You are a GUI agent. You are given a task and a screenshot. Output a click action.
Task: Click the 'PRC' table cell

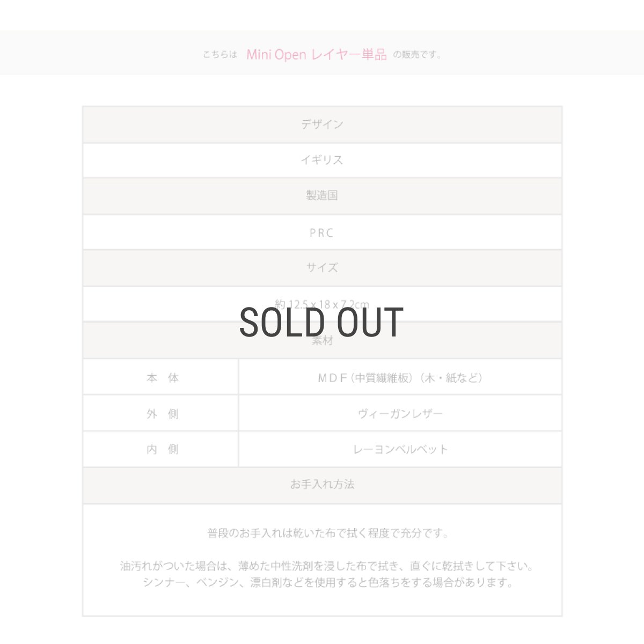[x=322, y=232]
